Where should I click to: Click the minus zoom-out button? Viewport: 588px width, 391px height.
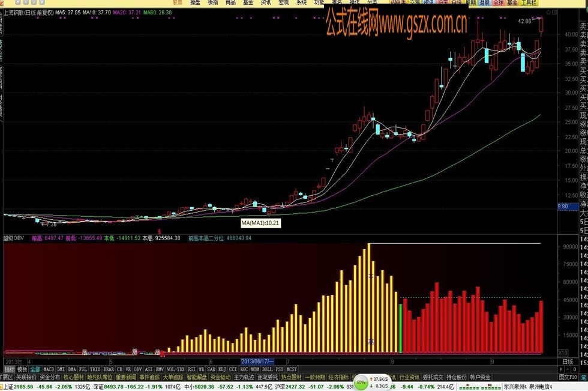[x=568, y=369]
